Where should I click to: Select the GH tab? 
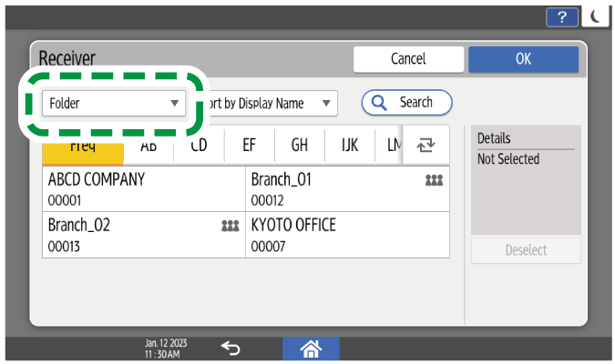(299, 145)
